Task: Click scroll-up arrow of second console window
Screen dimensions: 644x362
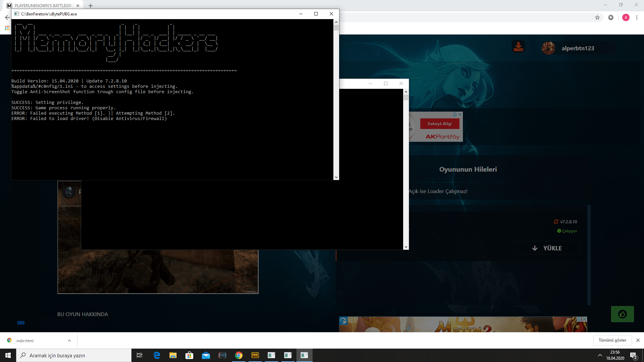Action: coord(406,92)
